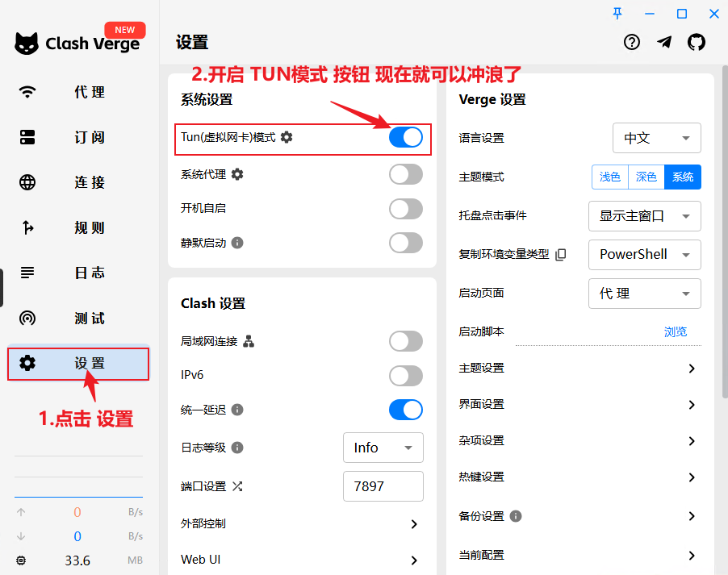Click the port settings shuffle icon

click(237, 486)
